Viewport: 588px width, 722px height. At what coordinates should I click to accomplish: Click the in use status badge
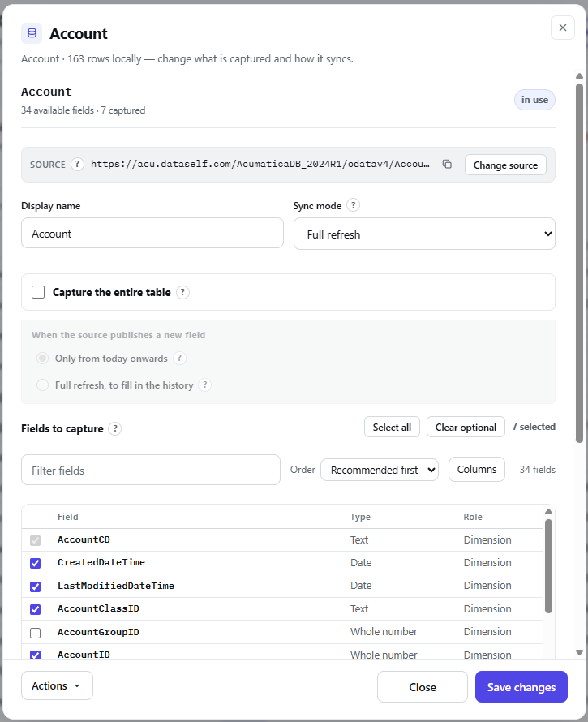point(534,100)
